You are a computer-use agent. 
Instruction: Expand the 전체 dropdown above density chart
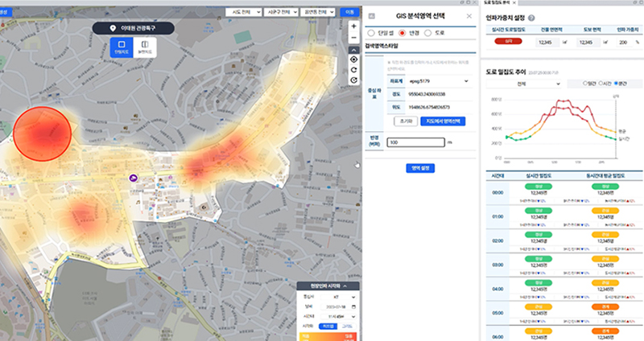pos(523,83)
